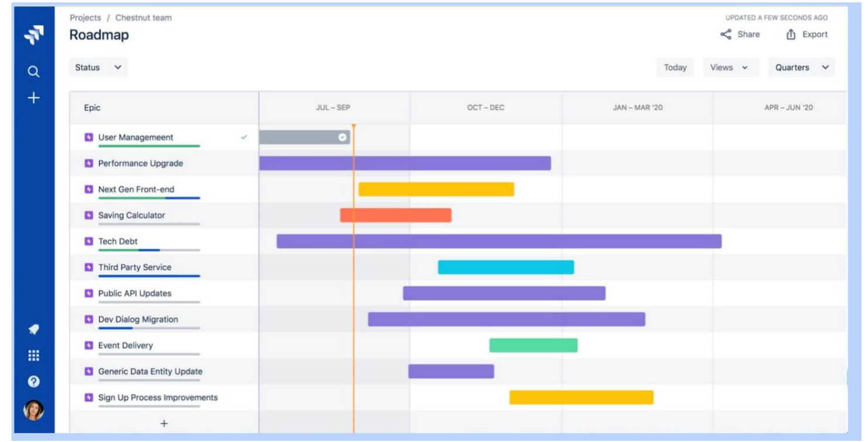Click the plus create icon in sidebar
Viewport: 868px width, 442px height.
click(x=33, y=98)
